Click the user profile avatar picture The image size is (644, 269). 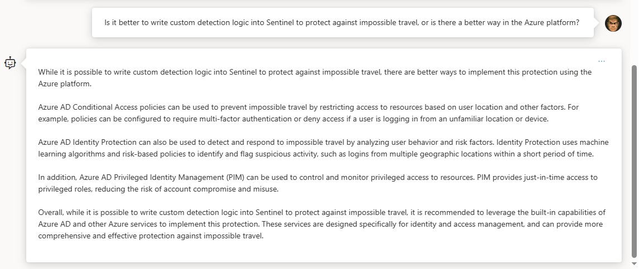click(x=613, y=23)
